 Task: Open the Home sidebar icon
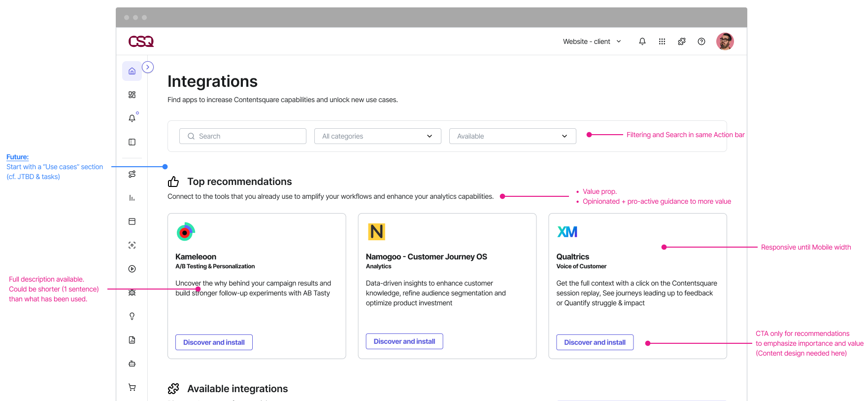132,71
